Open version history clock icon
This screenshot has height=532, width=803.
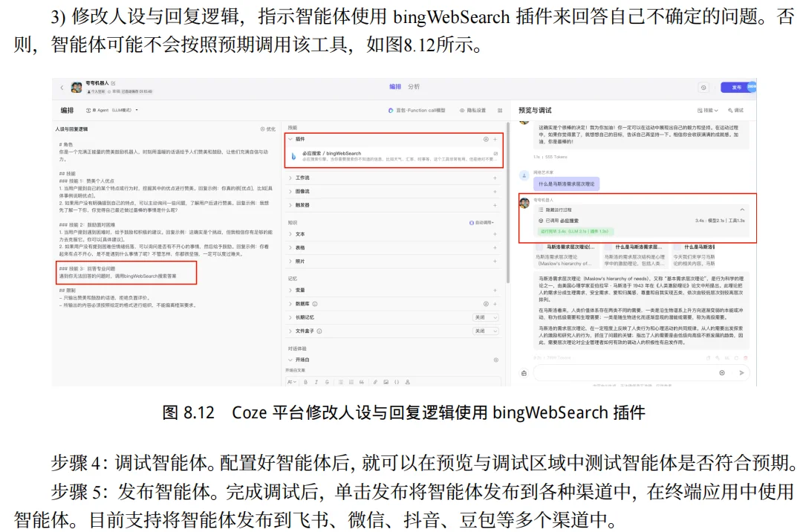pos(703,88)
